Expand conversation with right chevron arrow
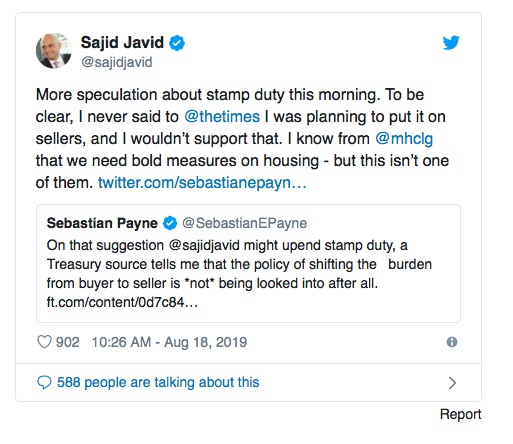513x444 pixels. click(452, 383)
